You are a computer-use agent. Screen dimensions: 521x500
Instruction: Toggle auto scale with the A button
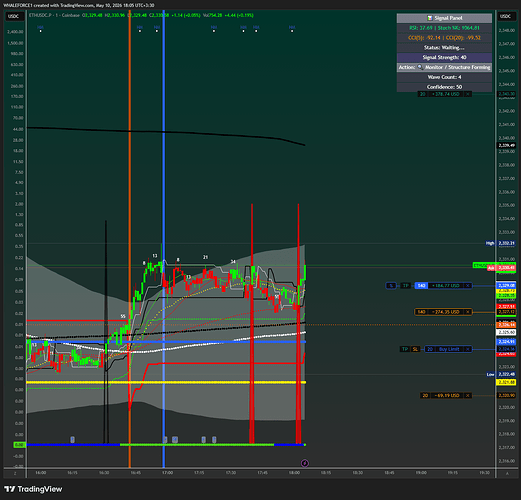(x=507, y=473)
